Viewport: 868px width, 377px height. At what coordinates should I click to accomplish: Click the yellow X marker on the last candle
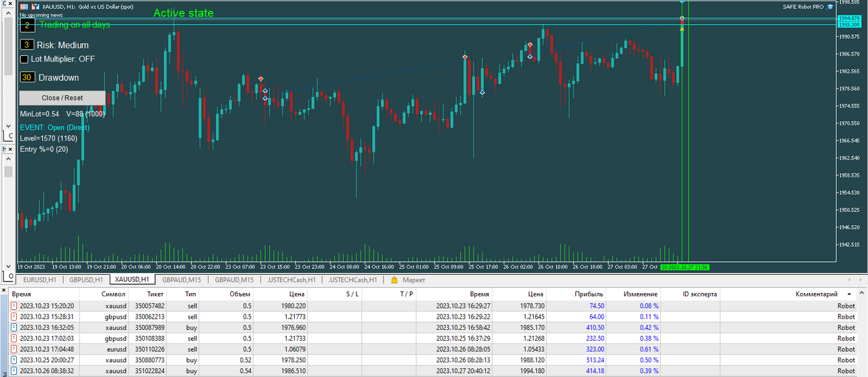click(682, 30)
